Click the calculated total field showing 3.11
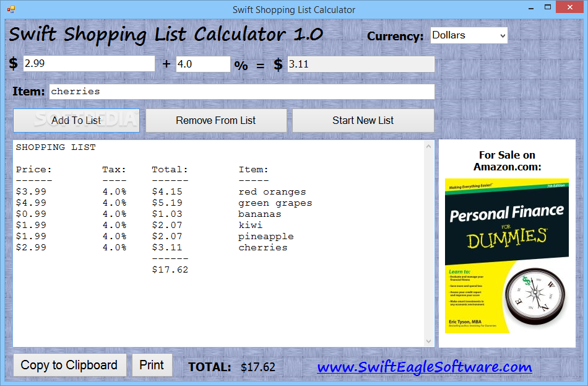This screenshot has height=386, width=588. click(361, 64)
